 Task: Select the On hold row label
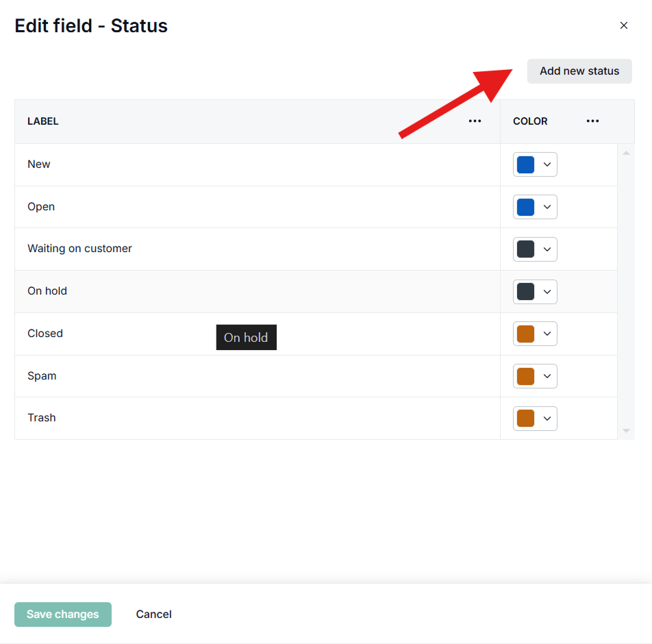point(47,291)
